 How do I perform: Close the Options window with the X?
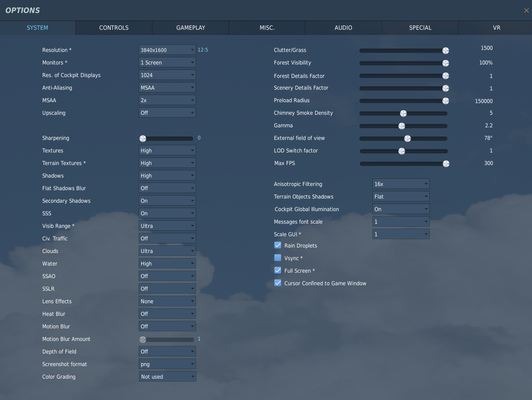(526, 10)
